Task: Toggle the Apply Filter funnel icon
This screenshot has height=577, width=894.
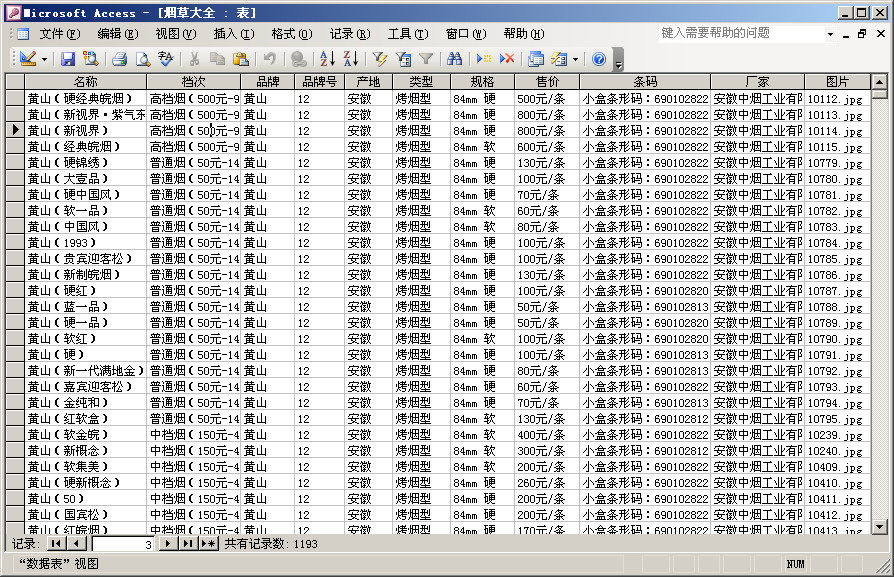Action: coord(426,58)
